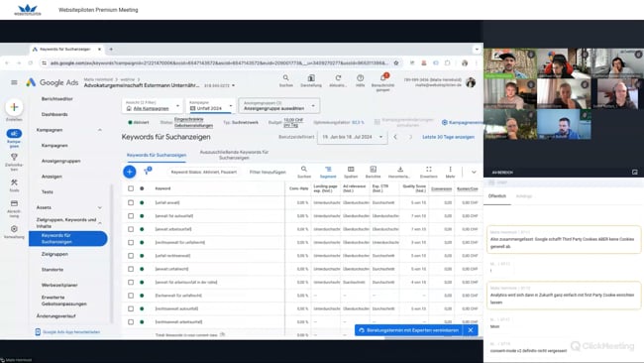Open Werbezeitplaner in the sidebar
This screenshot has width=644, height=363.
tap(59, 285)
